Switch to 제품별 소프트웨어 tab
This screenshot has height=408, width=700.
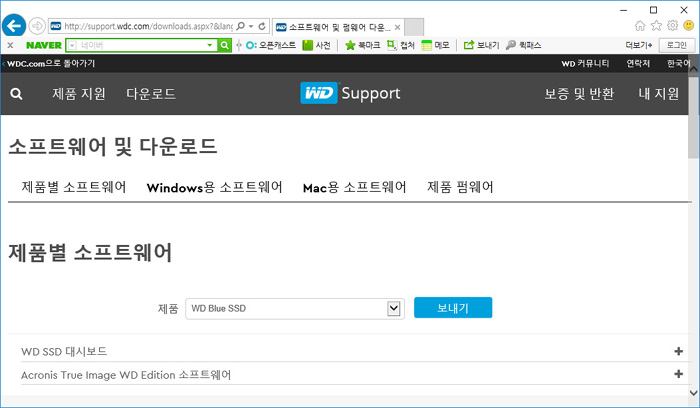pyautogui.click(x=74, y=187)
